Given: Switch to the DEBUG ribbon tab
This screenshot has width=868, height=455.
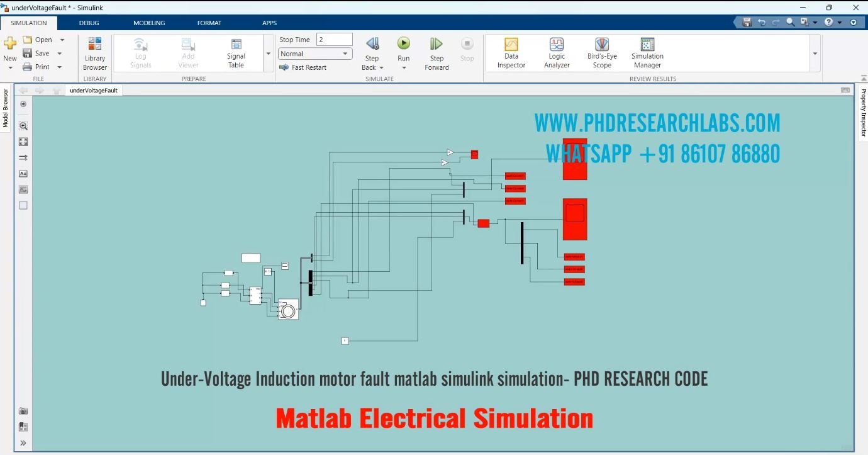Looking at the screenshot, I should 89,23.
